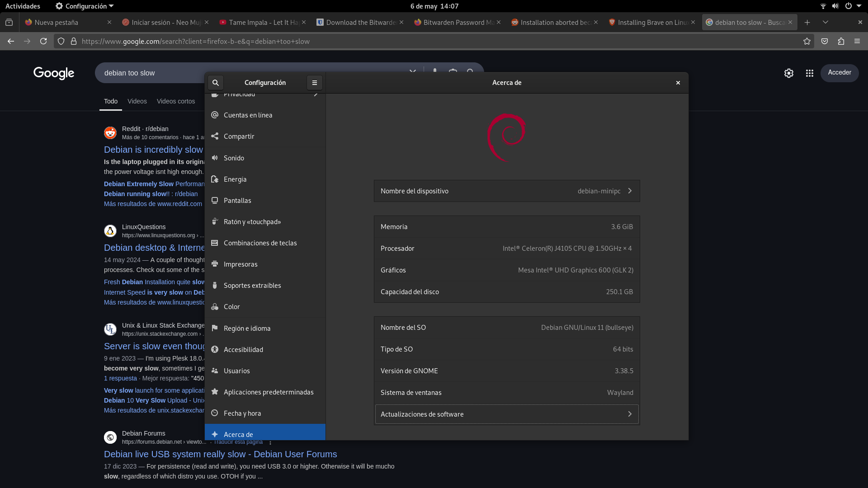Screen dimensions: 868x488
Task: Click the Capacidad del disco 250.1 GB value
Action: click(x=619, y=292)
